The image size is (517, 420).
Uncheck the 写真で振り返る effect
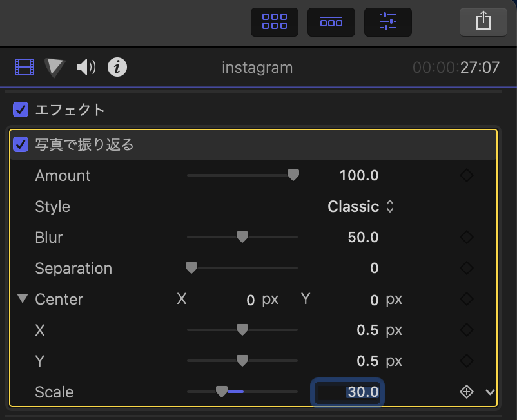pos(21,144)
